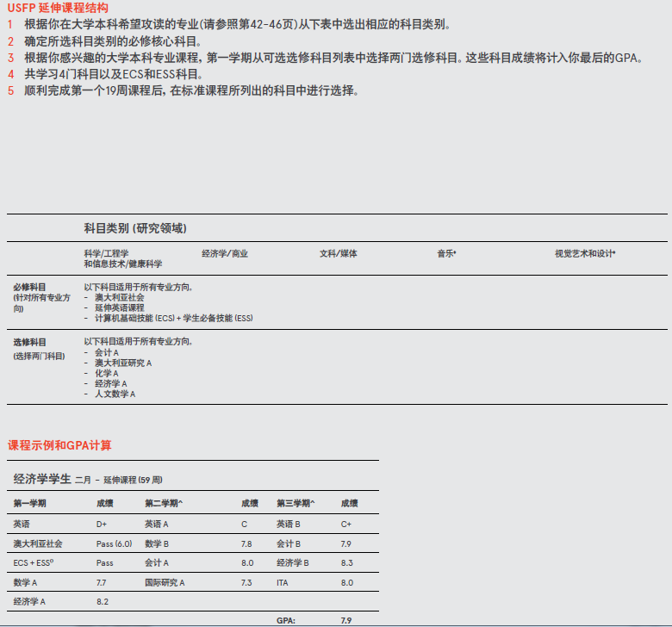Image resolution: width=672 pixels, height=627 pixels.
Task: Click the USFP 延伸课程结构 heading
Action: coord(57,8)
